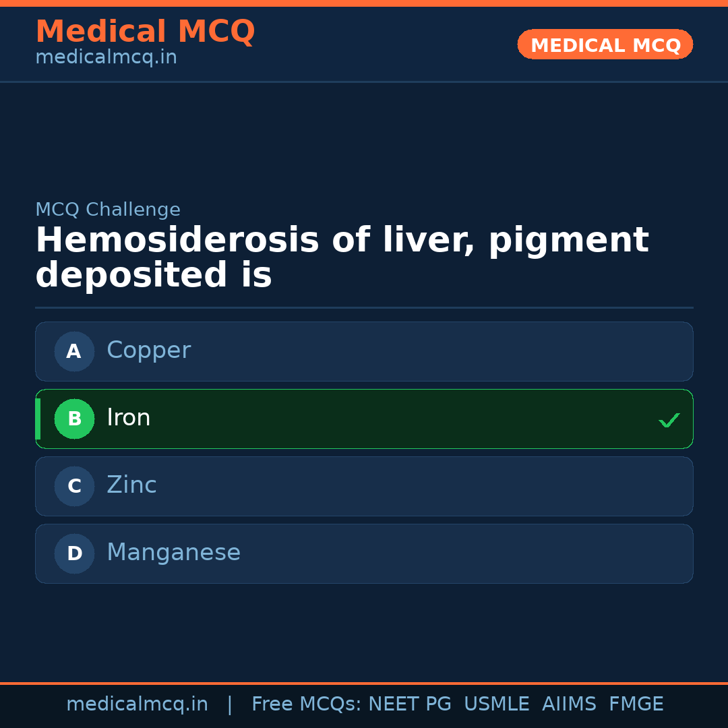Click the green checkmark on Iron

pos(669,420)
